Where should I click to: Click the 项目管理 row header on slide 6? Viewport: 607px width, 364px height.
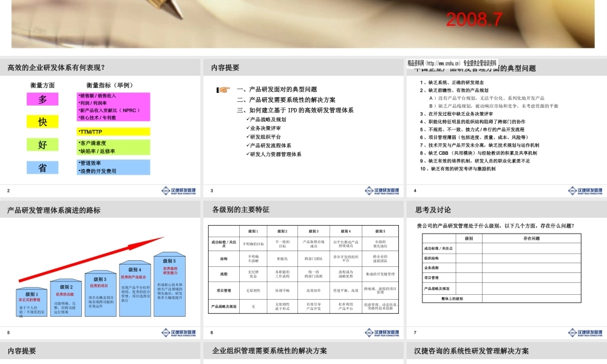[x=224, y=291]
